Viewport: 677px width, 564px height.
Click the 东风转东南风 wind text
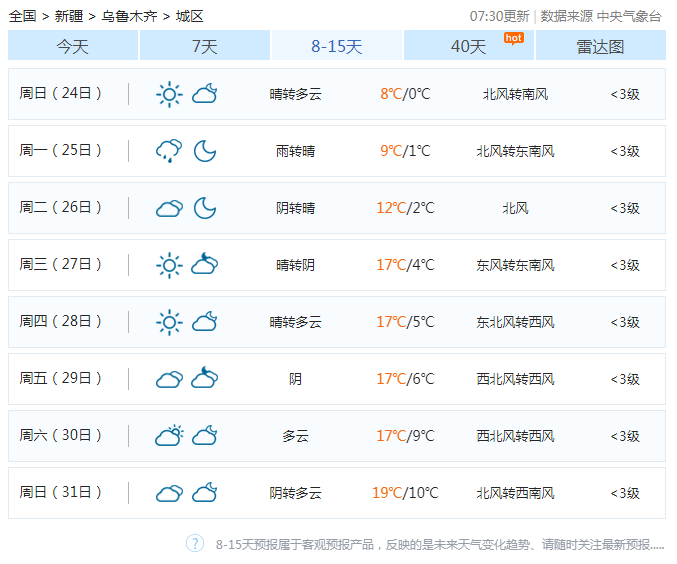(x=516, y=265)
